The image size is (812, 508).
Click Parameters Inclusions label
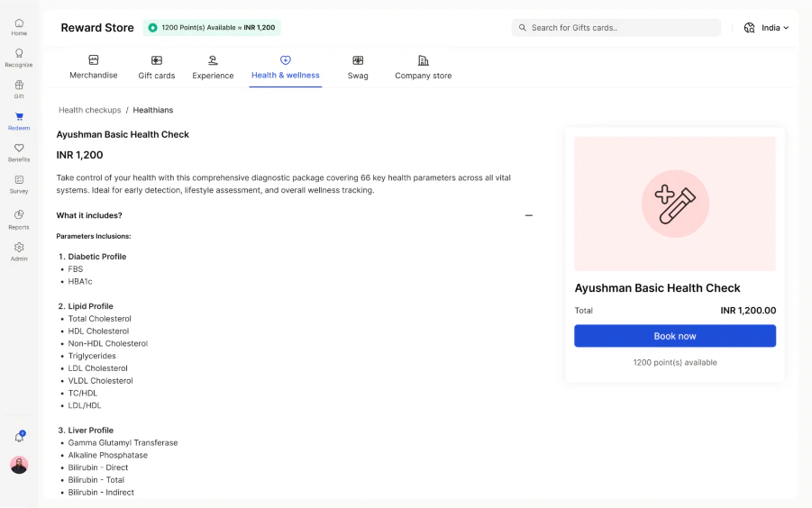(x=94, y=236)
